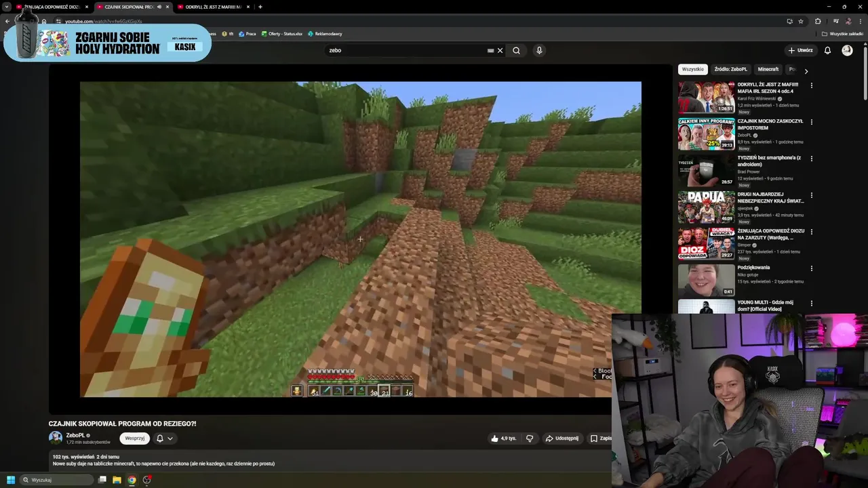This screenshot has height=488, width=868.
Task: Open Task View on taskbar
Action: [x=102, y=480]
